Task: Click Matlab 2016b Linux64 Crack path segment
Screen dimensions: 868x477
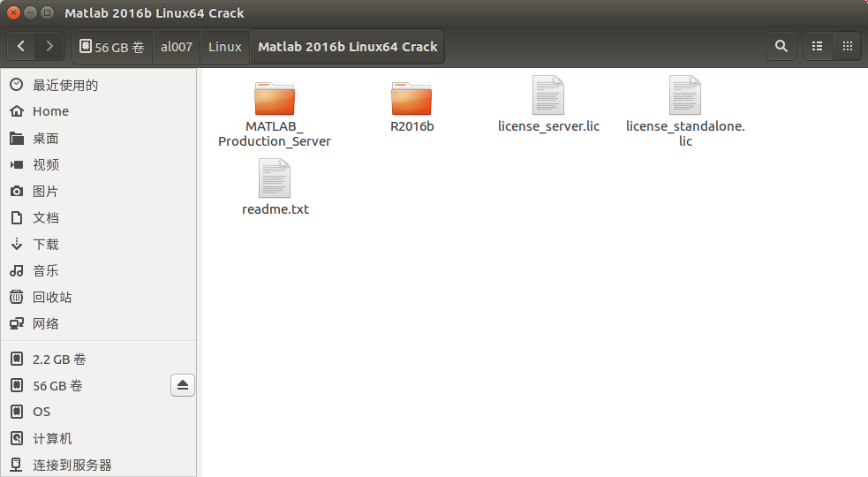Action: (x=348, y=47)
